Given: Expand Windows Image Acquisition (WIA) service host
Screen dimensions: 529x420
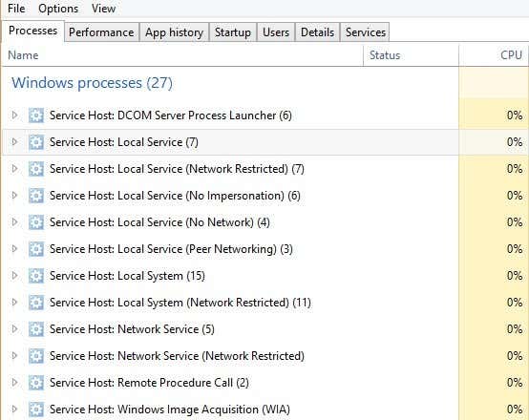Looking at the screenshot, I should pyautogui.click(x=14, y=409).
